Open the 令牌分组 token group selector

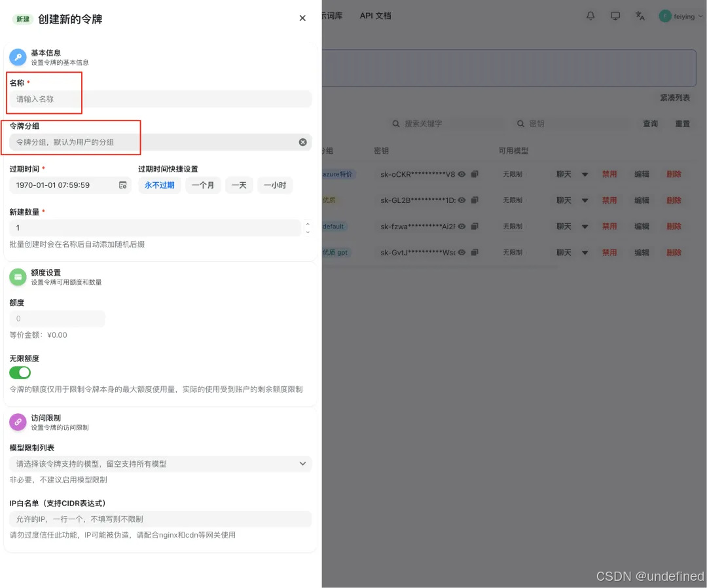pos(160,142)
